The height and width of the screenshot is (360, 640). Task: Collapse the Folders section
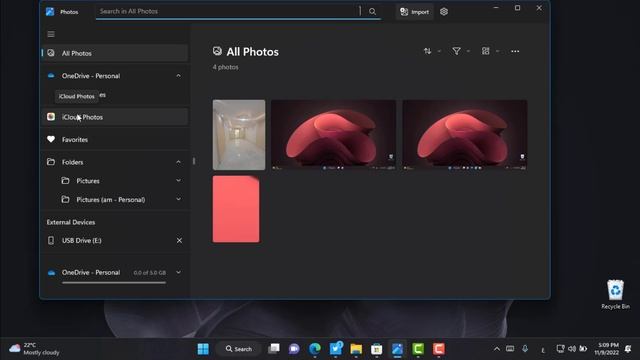[178, 162]
